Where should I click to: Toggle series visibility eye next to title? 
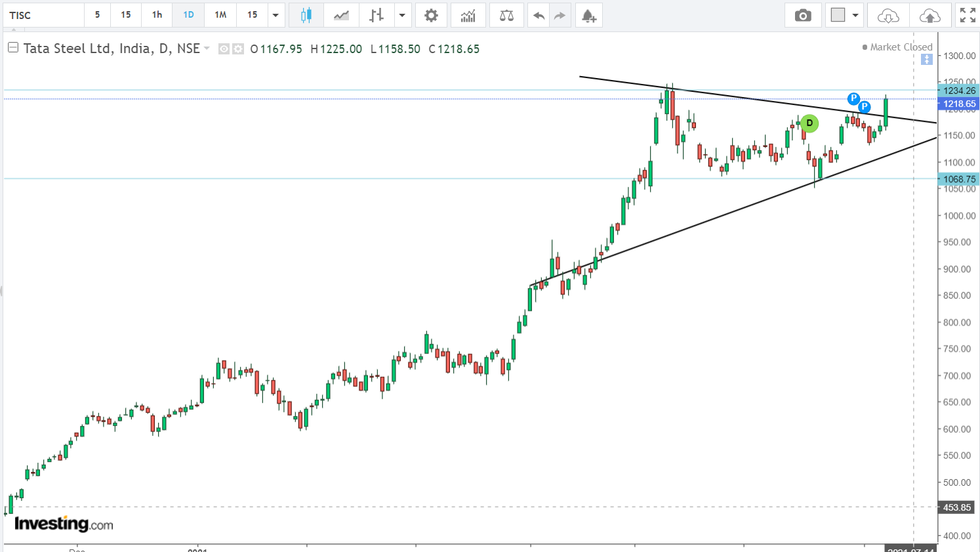[x=224, y=49]
